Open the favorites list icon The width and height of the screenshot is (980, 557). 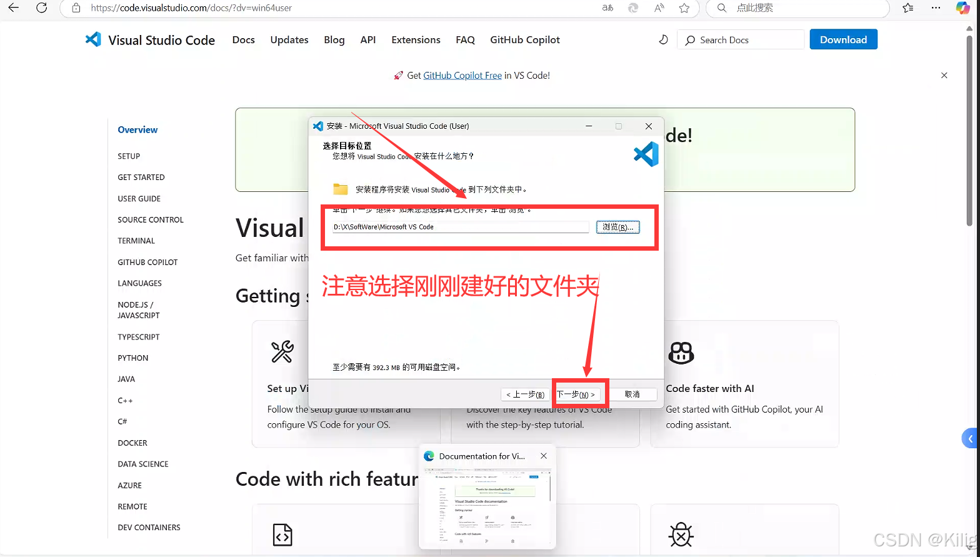(908, 8)
